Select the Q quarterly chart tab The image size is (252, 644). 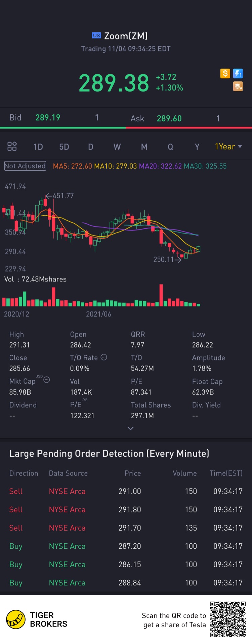click(x=170, y=147)
